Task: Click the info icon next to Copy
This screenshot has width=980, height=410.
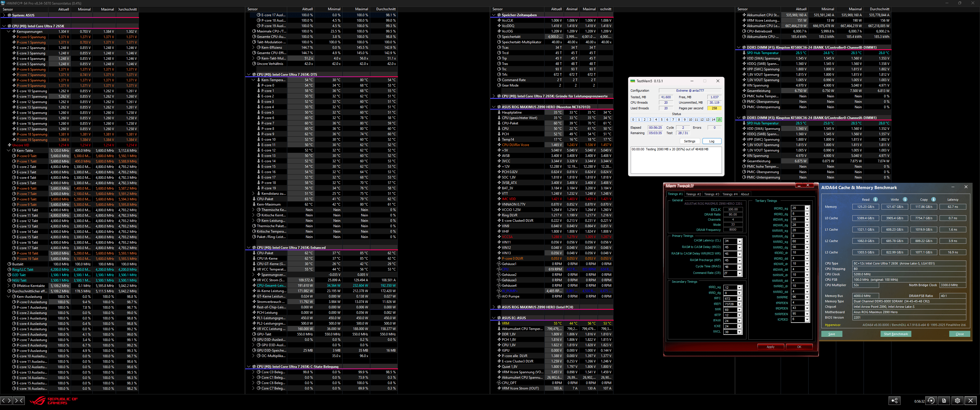Action: point(933,199)
